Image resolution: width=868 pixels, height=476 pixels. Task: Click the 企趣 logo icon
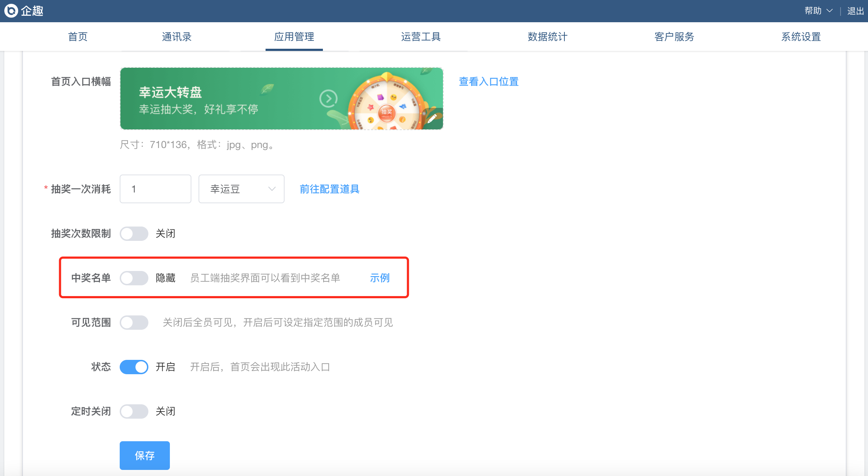tap(11, 11)
